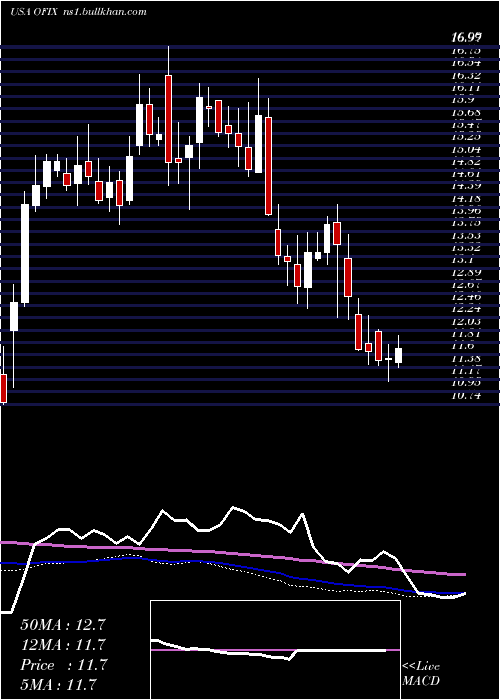The height and width of the screenshot is (700, 500).
Task: Click the 15.04 price axis label
Action: point(467,149)
